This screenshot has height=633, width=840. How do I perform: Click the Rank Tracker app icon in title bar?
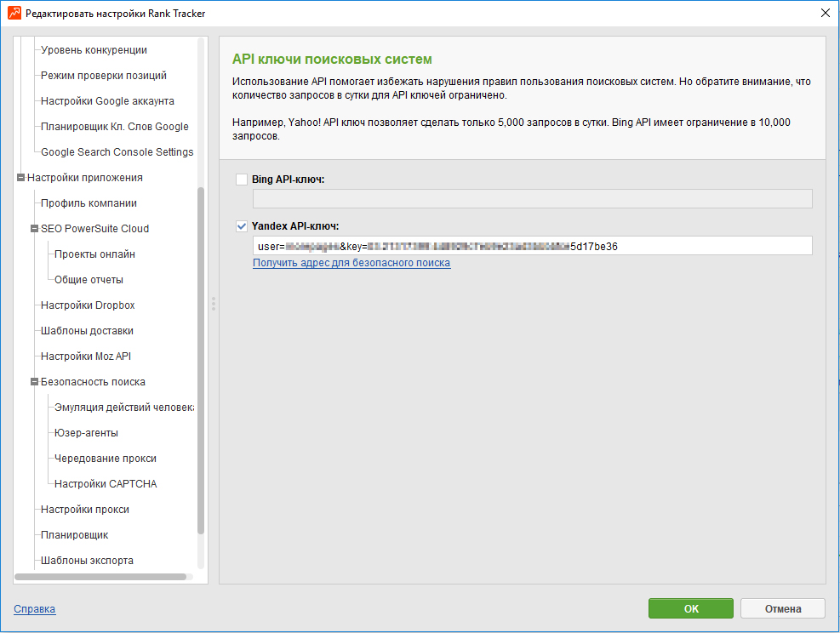(14, 13)
